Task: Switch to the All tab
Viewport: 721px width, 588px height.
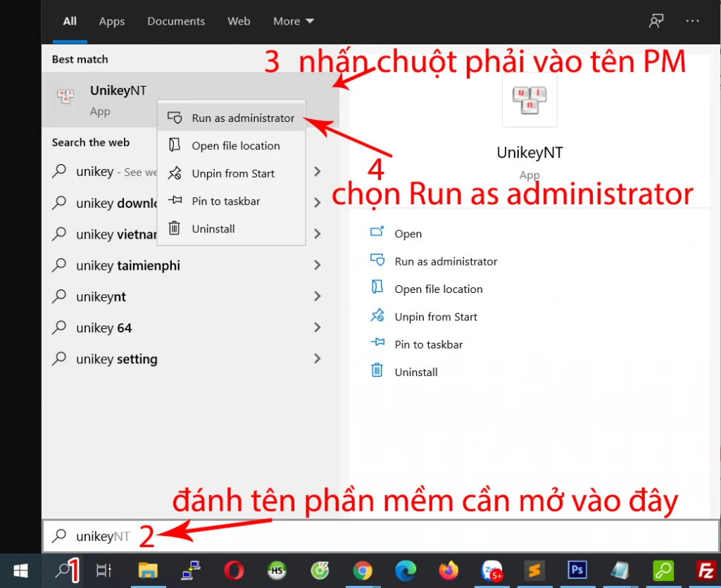Action: 70,21
